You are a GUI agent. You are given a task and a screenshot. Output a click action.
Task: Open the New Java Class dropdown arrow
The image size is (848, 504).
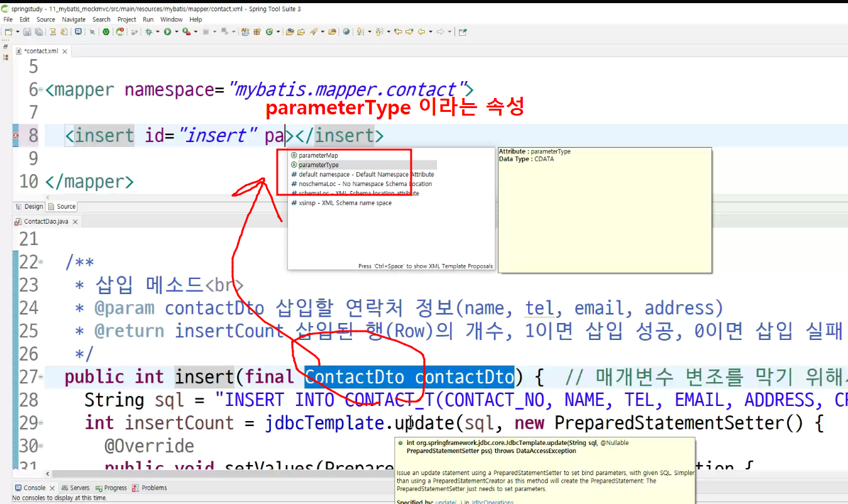point(278,31)
